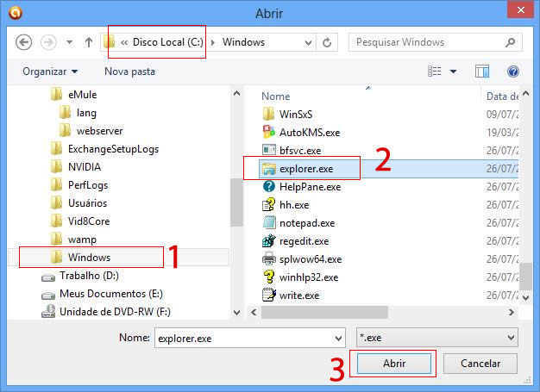The width and height of the screenshot is (540, 392).
Task: Click the Abrir button
Action: pos(394,364)
